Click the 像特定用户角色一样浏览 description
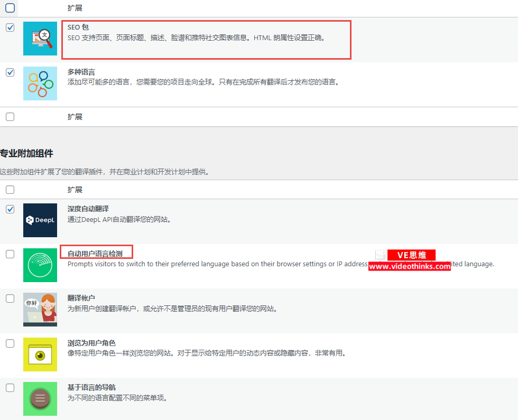Screen dimensions: 518x420 click(207, 353)
